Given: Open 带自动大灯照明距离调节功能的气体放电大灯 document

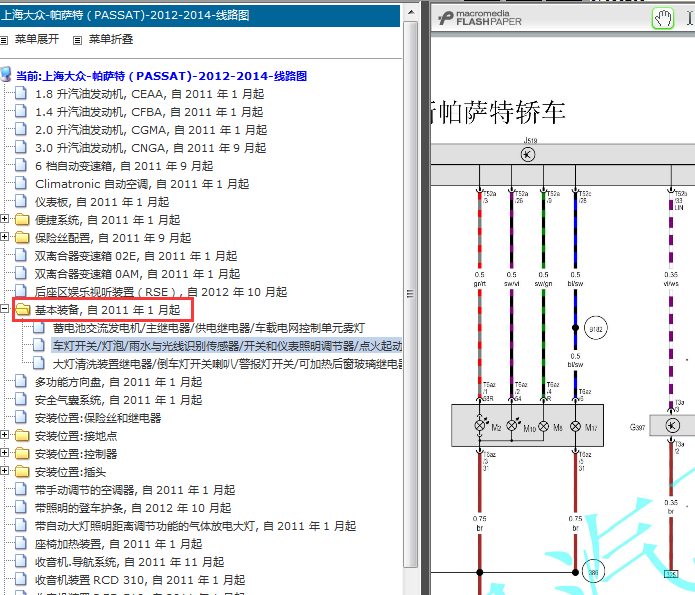Looking at the screenshot, I should tap(195, 526).
